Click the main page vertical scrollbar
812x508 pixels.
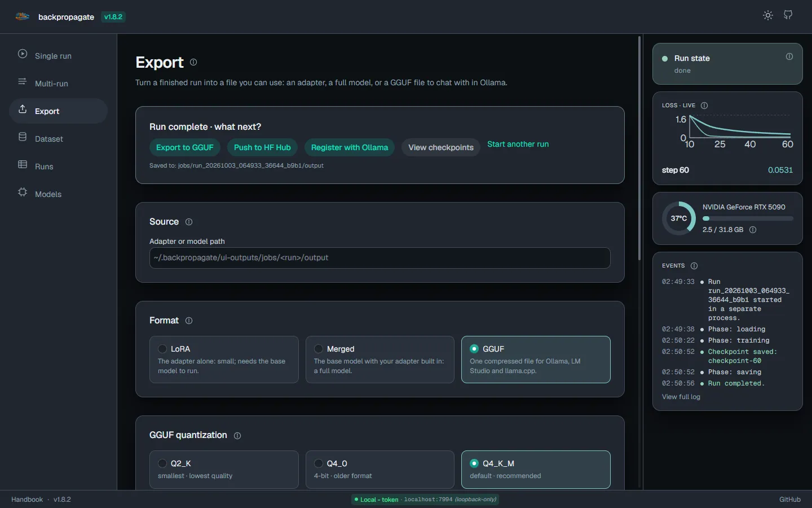click(639, 148)
